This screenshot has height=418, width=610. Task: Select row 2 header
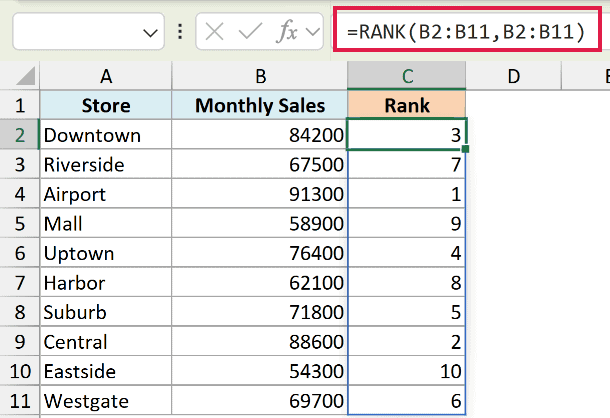tap(20, 135)
